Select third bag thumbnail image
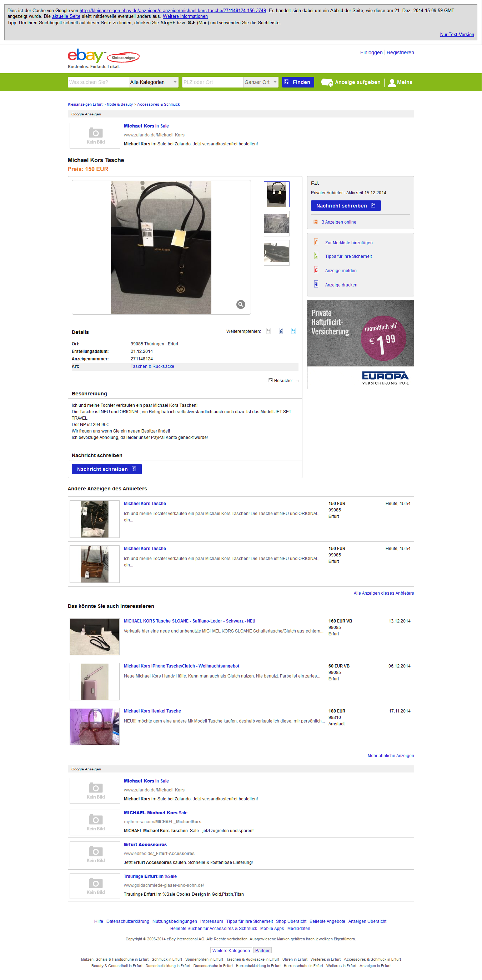This screenshot has height=980, width=482. 277,252
